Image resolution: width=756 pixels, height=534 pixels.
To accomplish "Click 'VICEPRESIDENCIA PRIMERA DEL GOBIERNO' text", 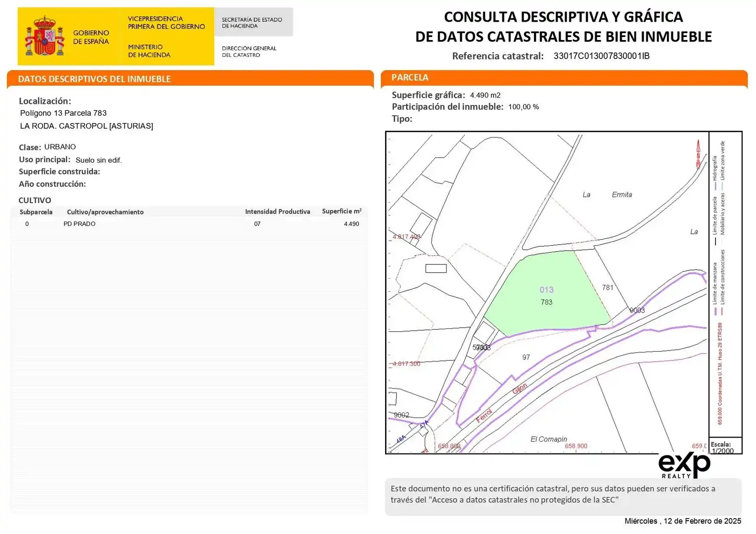I will [167, 23].
